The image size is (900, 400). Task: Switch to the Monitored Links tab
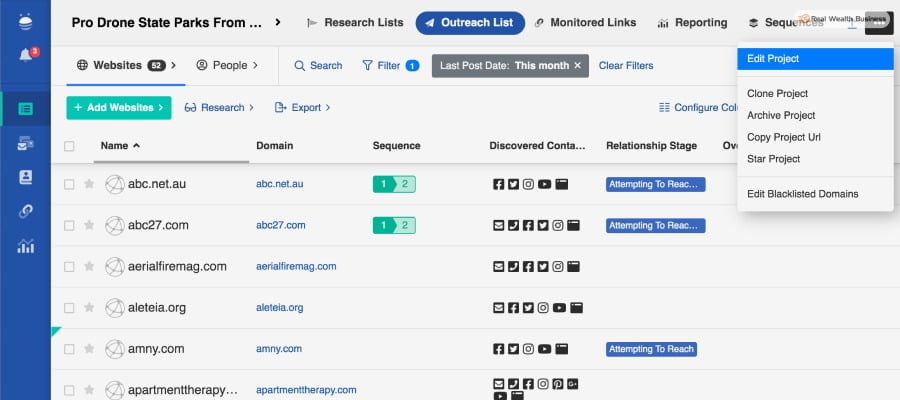tap(585, 22)
